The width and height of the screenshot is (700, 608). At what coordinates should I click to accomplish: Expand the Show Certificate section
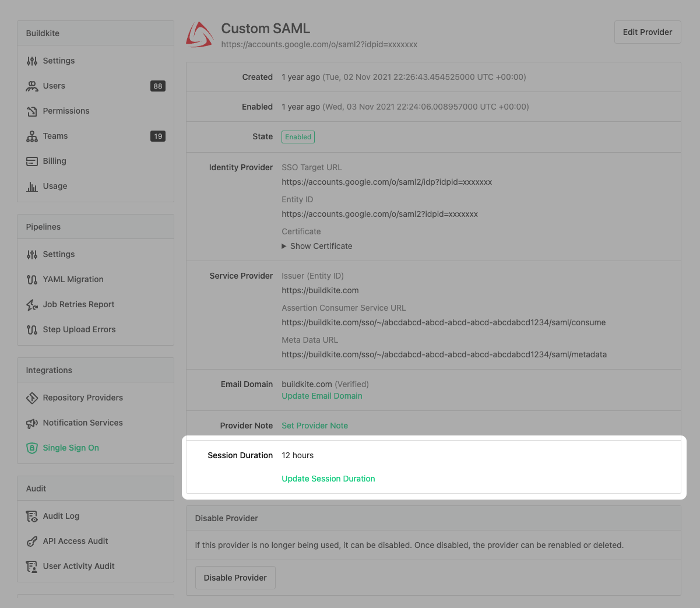(317, 246)
